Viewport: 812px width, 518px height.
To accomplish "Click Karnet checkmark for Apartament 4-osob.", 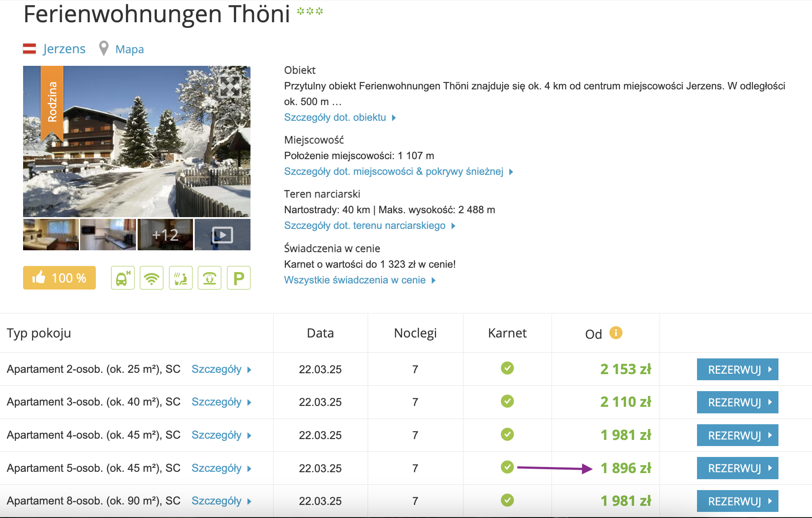I will pos(507,434).
